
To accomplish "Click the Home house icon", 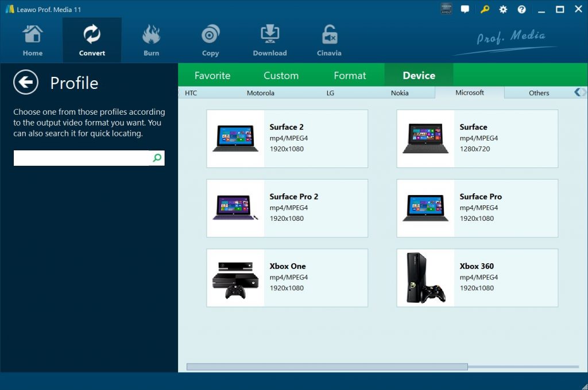I will pyautogui.click(x=32, y=34).
